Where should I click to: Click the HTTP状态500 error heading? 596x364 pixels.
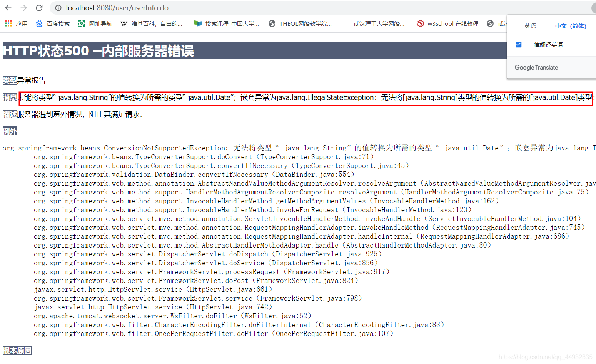coord(98,51)
